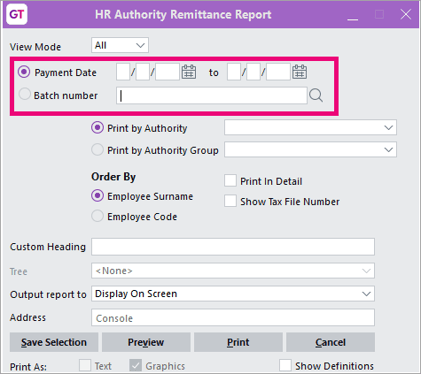Toggle the Graphics print-as checkbox
The image size is (421, 374).
[x=135, y=365]
